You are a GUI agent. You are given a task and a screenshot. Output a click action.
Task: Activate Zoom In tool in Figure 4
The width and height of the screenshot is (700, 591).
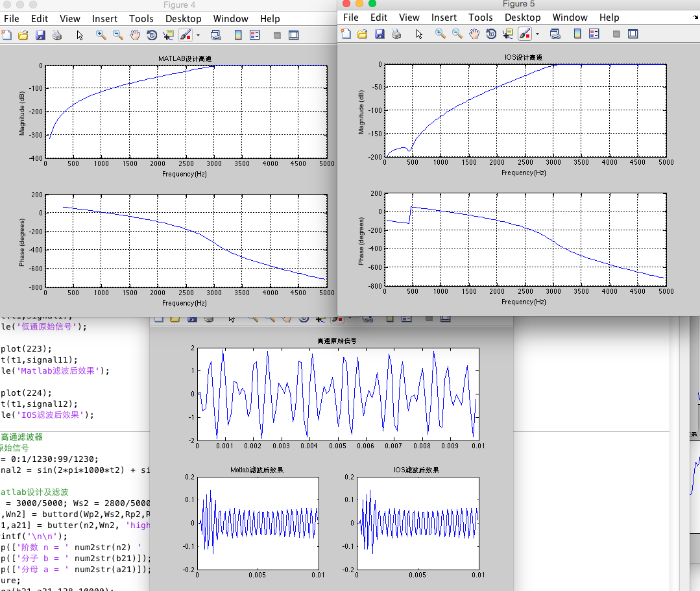point(101,35)
